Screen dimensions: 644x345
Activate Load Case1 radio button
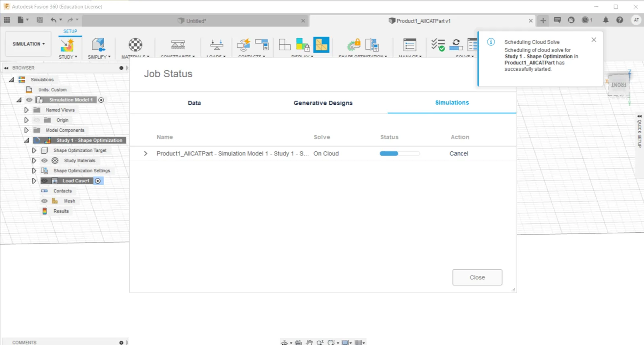pos(98,181)
